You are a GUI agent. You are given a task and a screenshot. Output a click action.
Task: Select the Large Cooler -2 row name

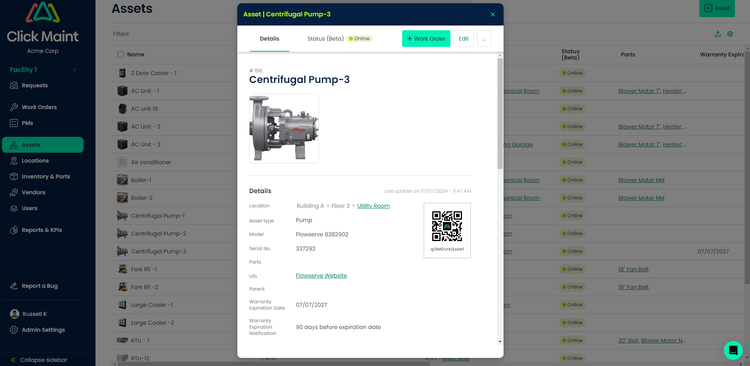click(x=152, y=322)
